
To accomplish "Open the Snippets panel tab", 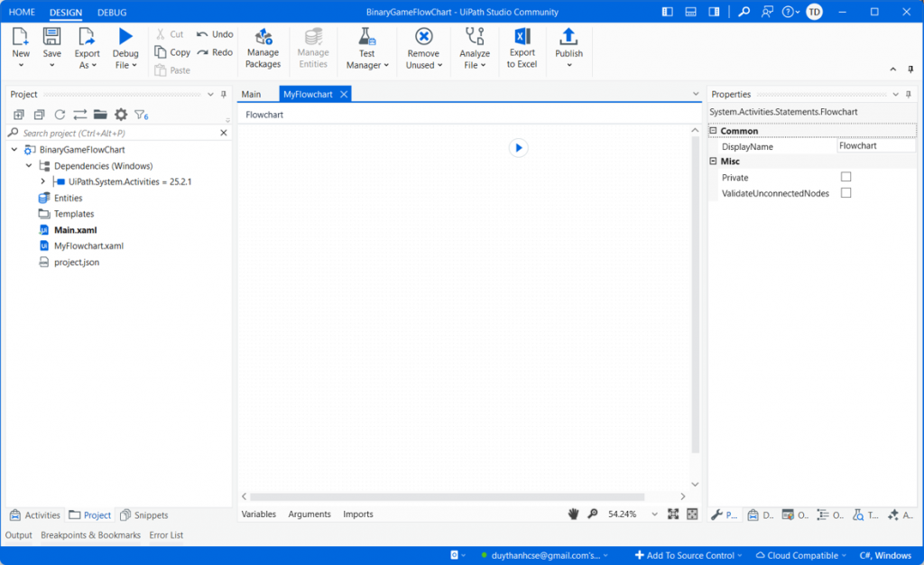I will click(x=144, y=515).
